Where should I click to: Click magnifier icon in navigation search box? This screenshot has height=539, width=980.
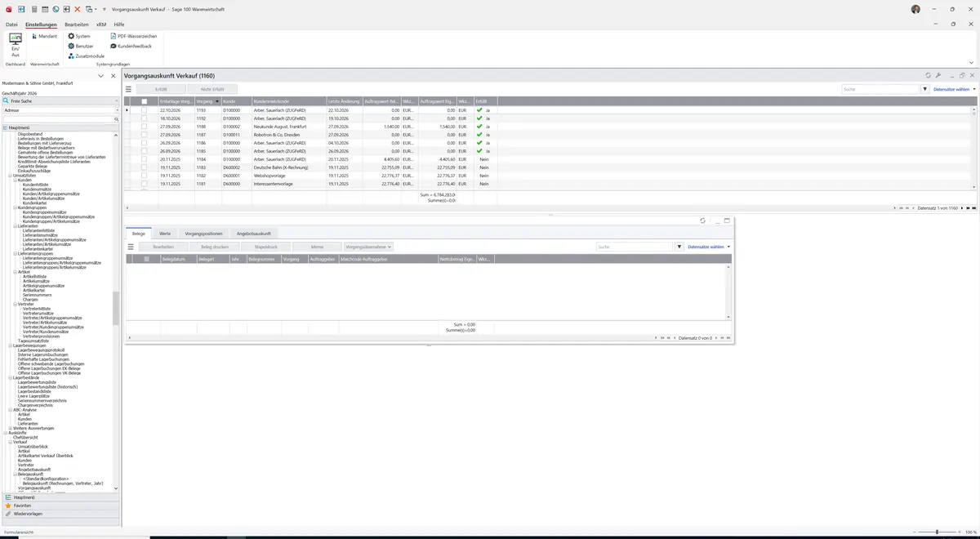point(117,119)
